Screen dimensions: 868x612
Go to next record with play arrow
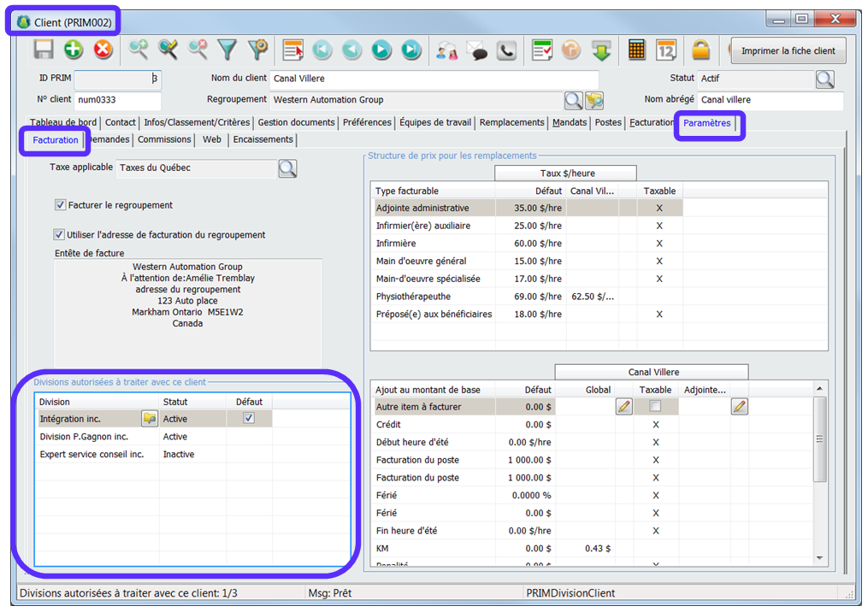[x=381, y=50]
